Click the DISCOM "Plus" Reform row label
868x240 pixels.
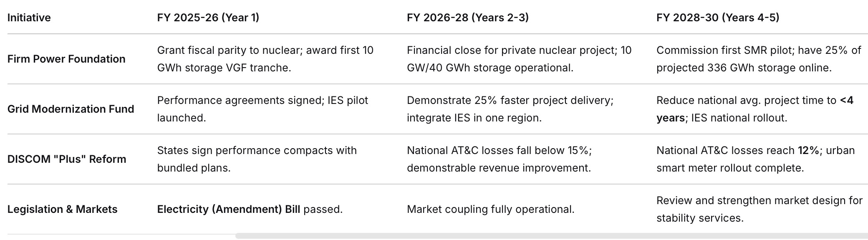click(67, 159)
